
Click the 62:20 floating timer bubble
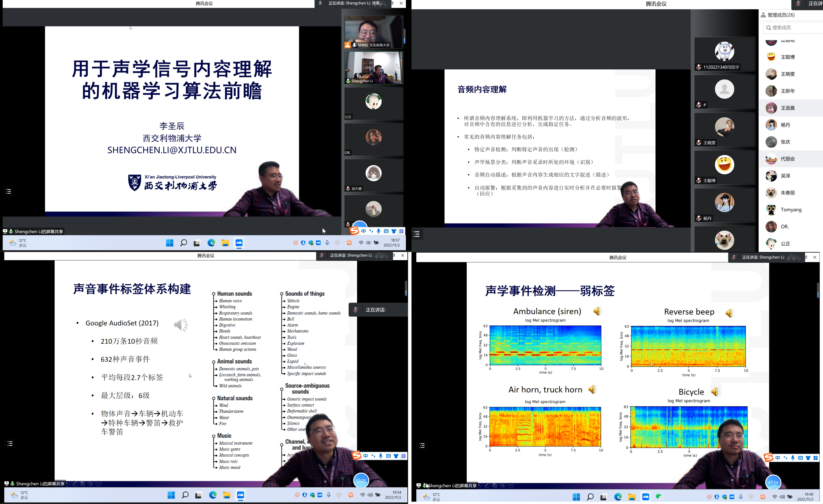(361, 480)
